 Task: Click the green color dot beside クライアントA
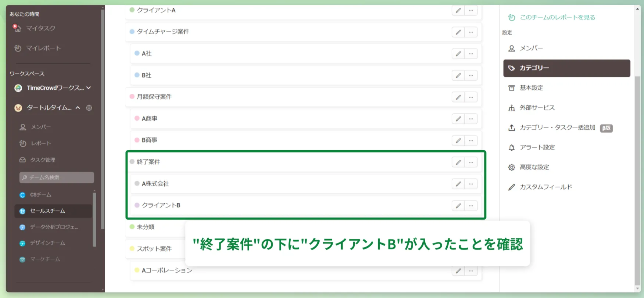[x=132, y=10]
